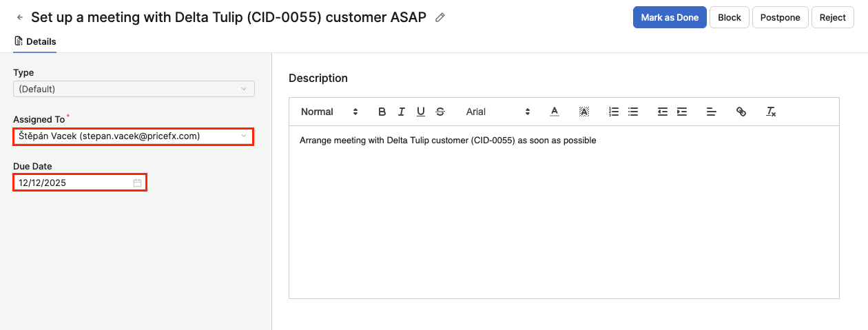Open the Normal paragraph style dropdown
The image size is (868, 330).
coord(329,112)
